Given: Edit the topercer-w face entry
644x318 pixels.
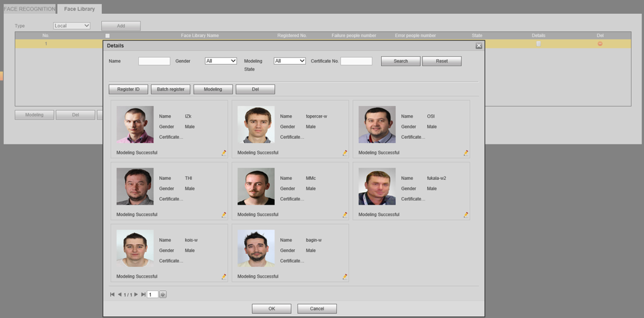Looking at the screenshot, I should (345, 153).
